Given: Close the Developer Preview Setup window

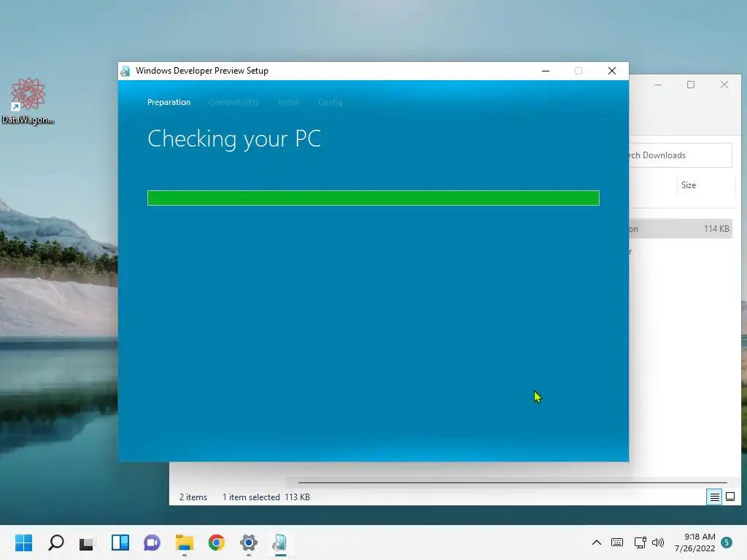Looking at the screenshot, I should 612,71.
